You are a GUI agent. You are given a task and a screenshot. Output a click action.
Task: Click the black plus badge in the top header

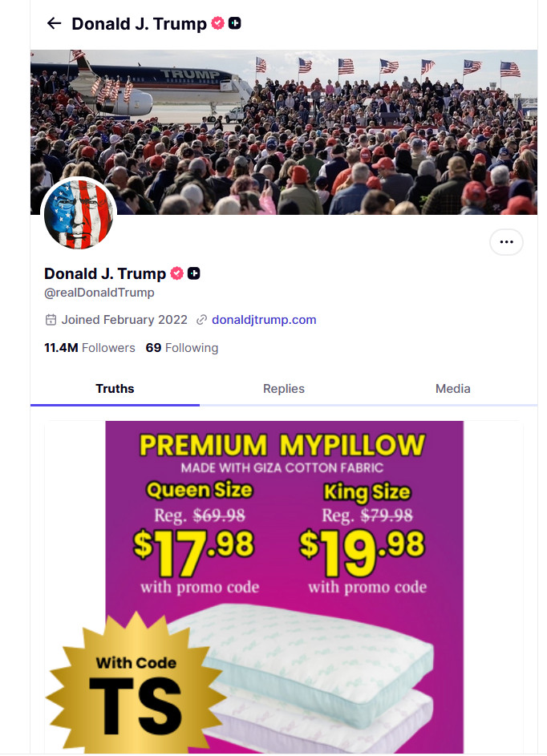[234, 23]
